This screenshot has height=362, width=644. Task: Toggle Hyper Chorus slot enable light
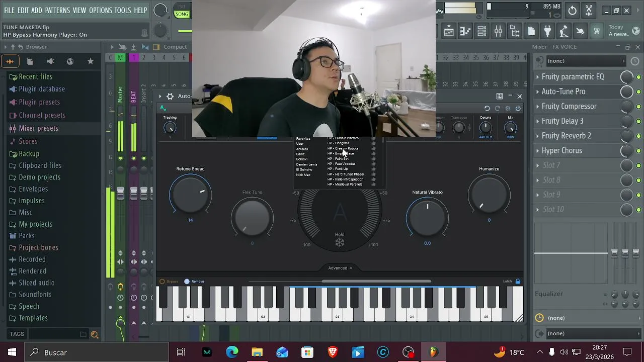pos(638,151)
